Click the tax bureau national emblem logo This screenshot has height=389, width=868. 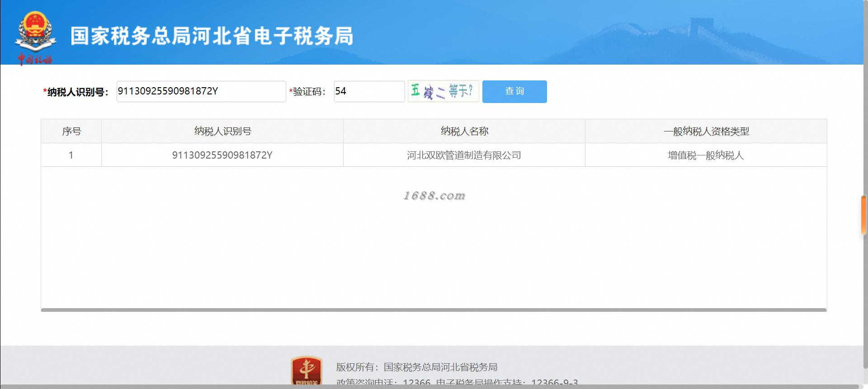coord(35,38)
